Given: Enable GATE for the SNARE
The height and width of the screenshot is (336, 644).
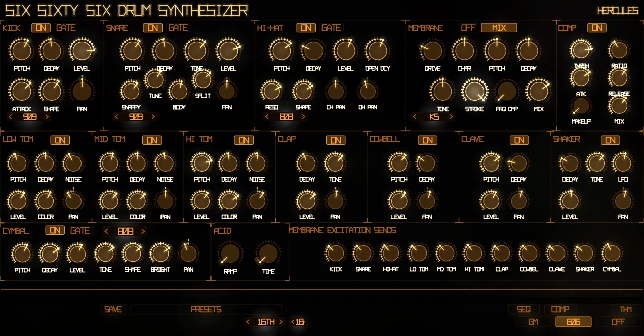Looking at the screenshot, I should 178,28.
